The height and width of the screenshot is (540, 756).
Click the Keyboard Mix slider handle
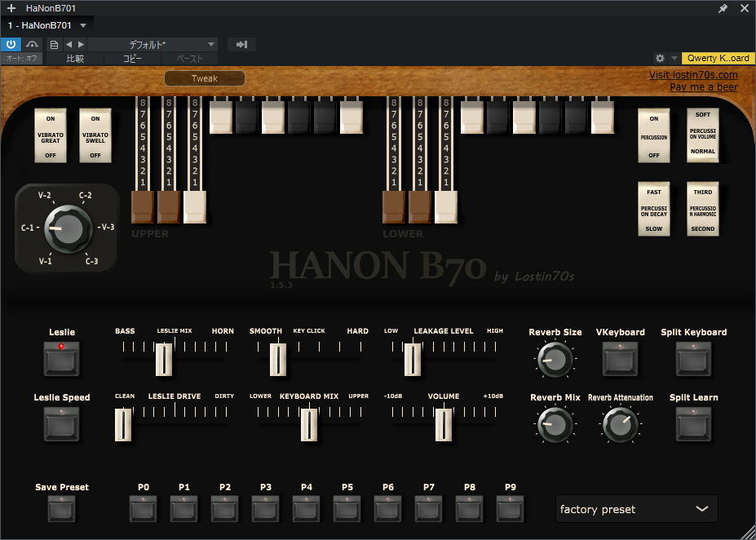(x=308, y=424)
